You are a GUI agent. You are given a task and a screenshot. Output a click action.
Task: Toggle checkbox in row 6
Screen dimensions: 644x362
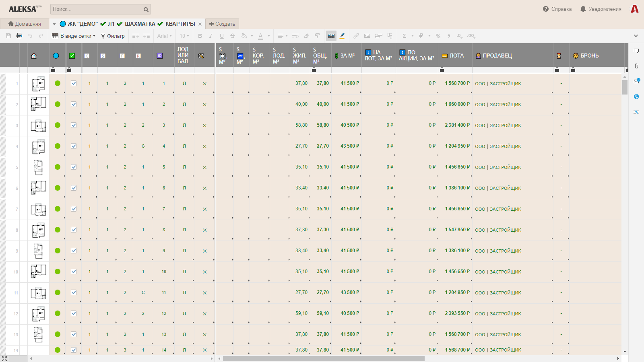pyautogui.click(x=74, y=188)
